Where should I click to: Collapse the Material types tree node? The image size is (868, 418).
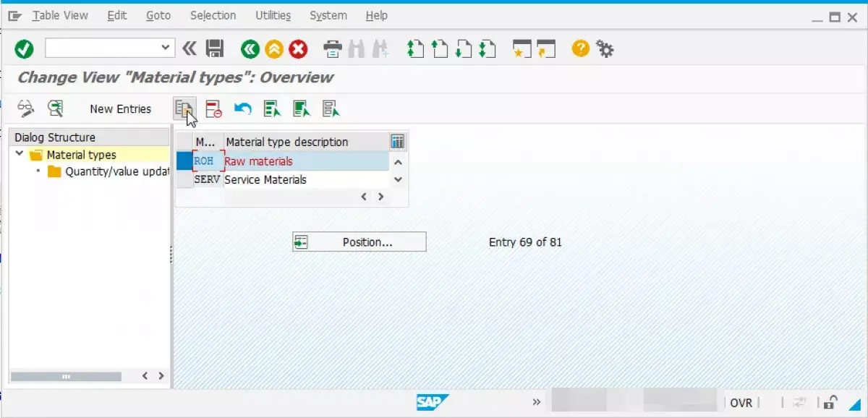pos(20,154)
